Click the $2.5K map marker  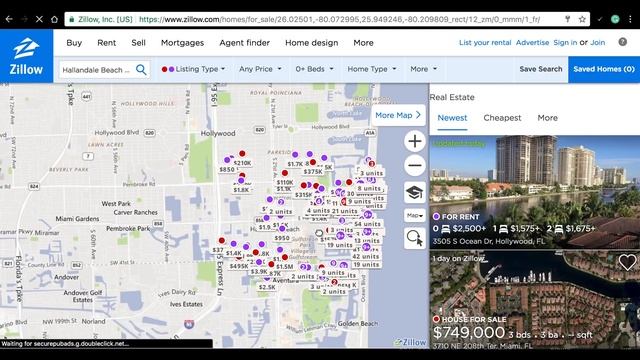click(267, 287)
